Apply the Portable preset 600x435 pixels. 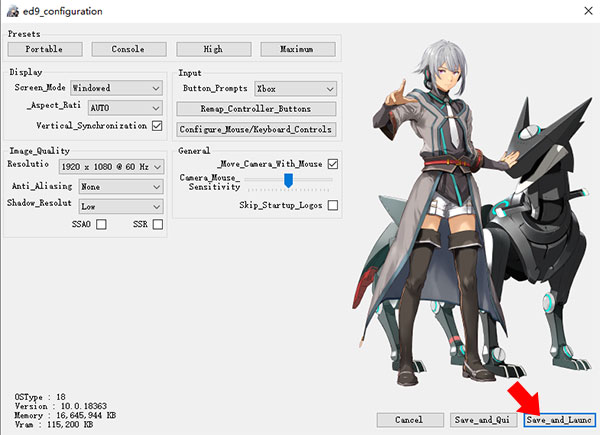tap(45, 49)
